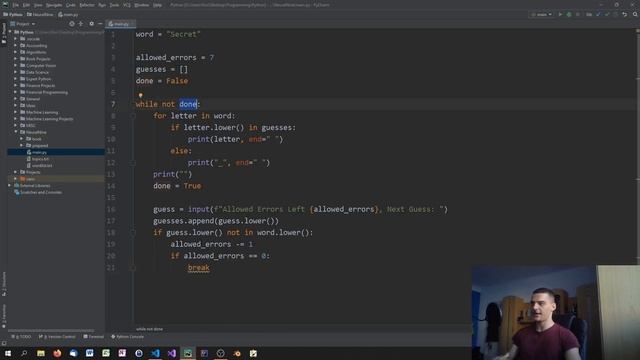Open the Refactor menu
This screenshot has height=360, width=640.
87,5
